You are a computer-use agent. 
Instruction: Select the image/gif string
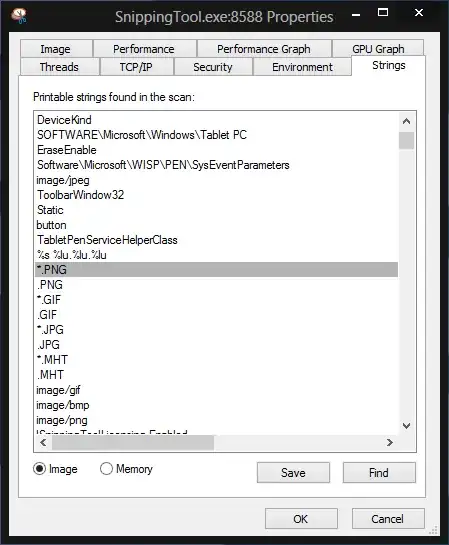coord(217,390)
